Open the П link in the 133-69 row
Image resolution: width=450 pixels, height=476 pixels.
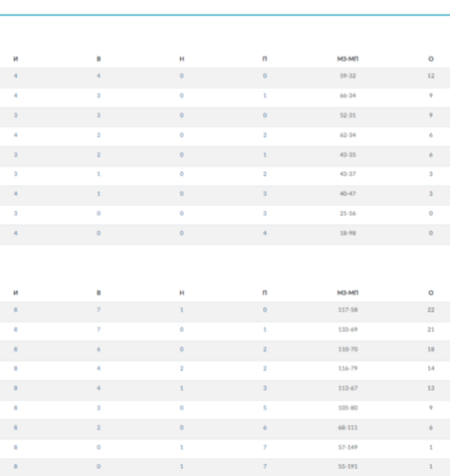click(265, 330)
